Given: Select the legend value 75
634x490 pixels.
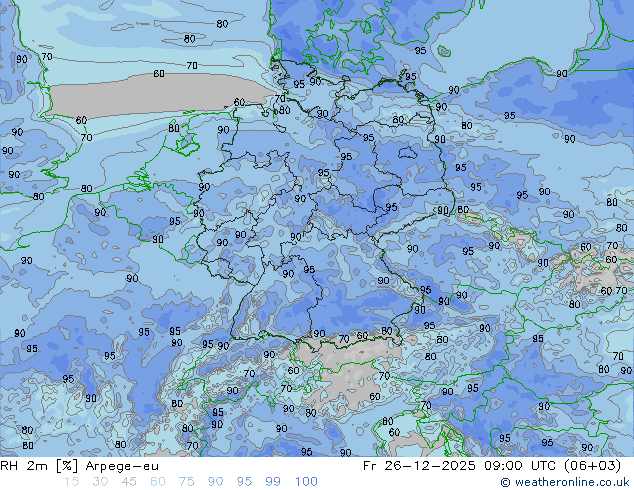Looking at the screenshot, I should click(187, 482).
